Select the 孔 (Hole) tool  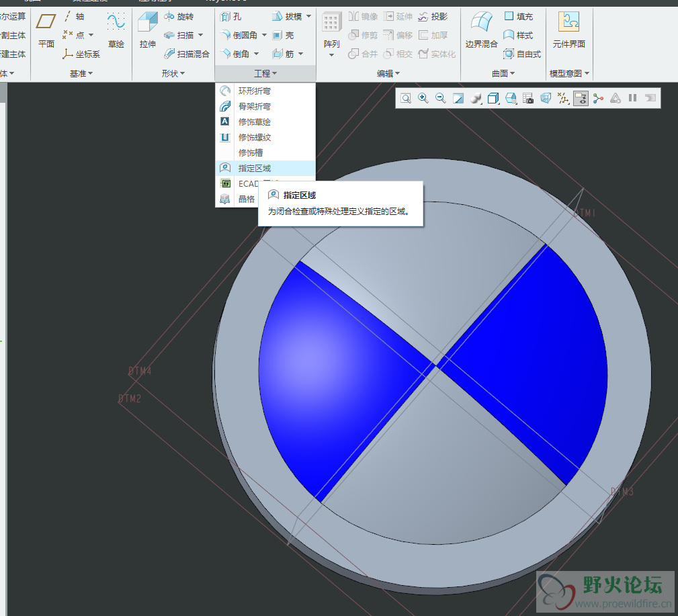[231, 16]
